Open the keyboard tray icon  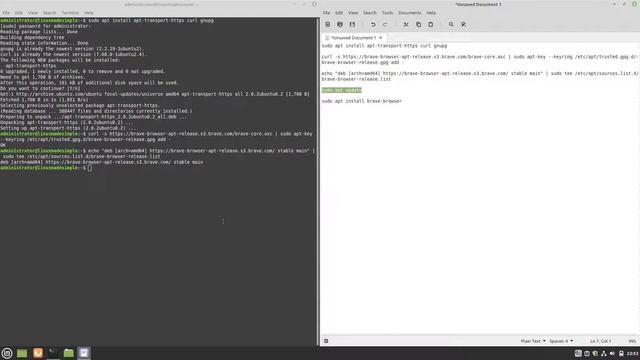point(578,353)
